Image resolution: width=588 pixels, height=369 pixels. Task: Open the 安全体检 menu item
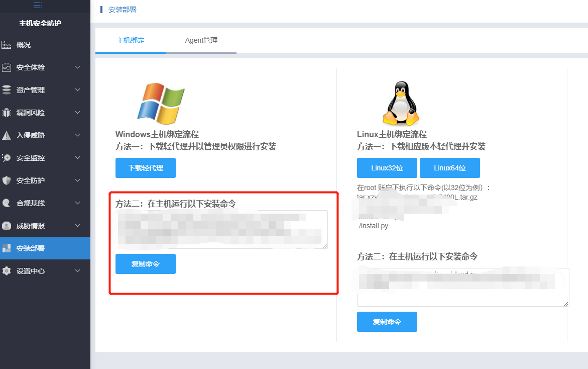point(45,67)
